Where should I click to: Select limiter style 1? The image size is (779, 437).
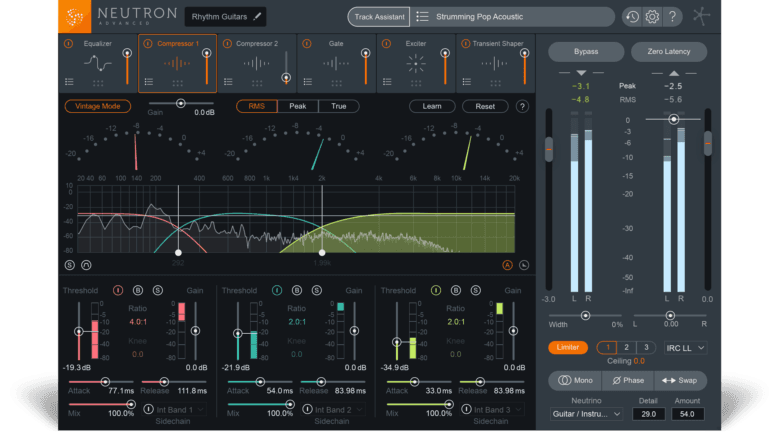(x=607, y=348)
